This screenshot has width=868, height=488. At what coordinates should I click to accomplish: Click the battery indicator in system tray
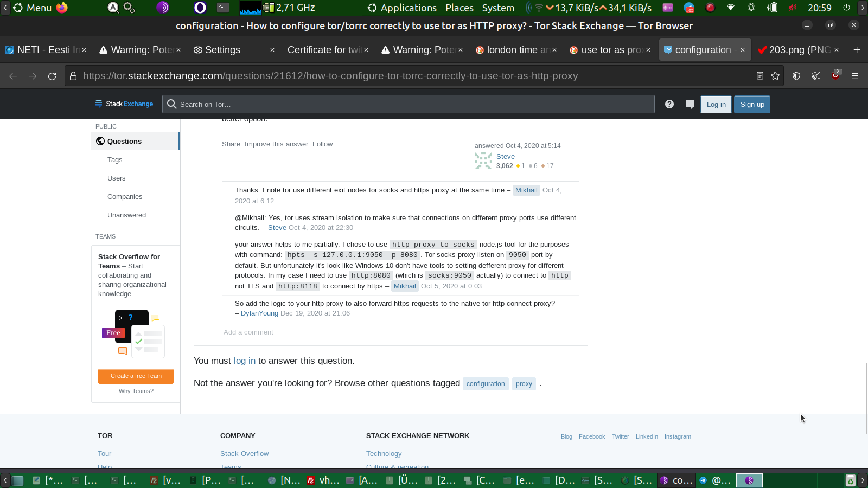pyautogui.click(x=772, y=8)
